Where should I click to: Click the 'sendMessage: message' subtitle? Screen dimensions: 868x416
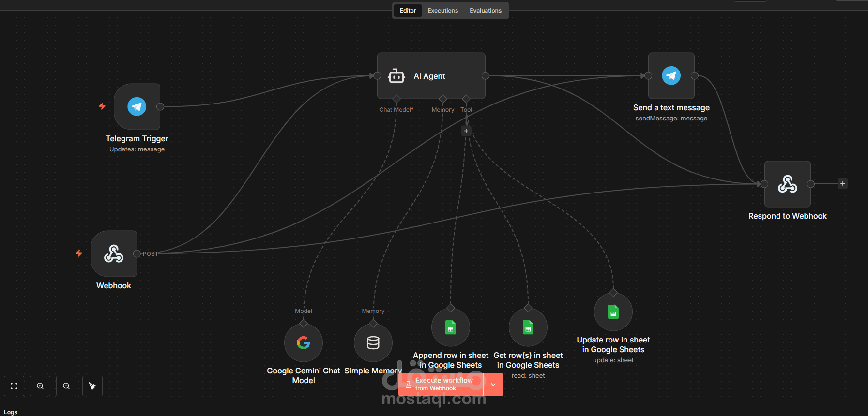pos(671,119)
